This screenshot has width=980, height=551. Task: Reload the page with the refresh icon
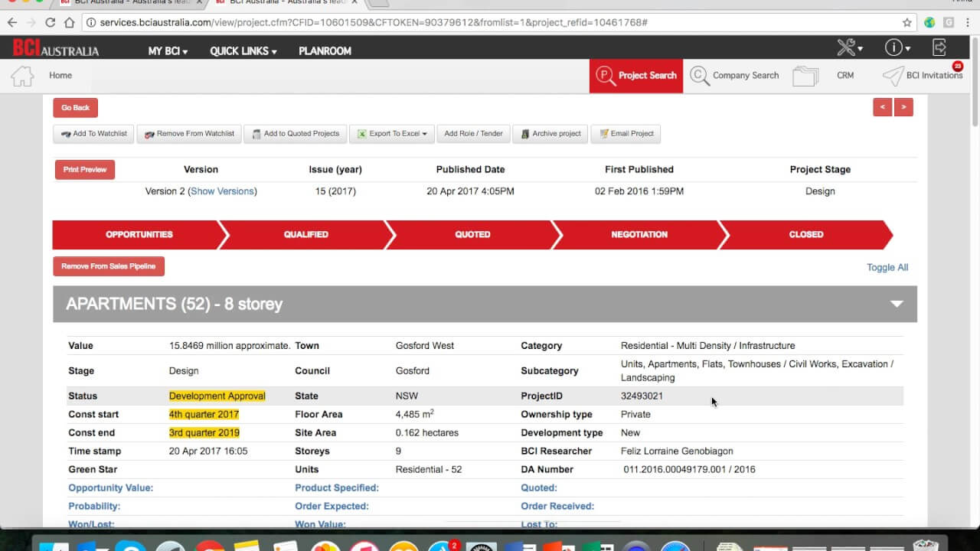pos(50,22)
